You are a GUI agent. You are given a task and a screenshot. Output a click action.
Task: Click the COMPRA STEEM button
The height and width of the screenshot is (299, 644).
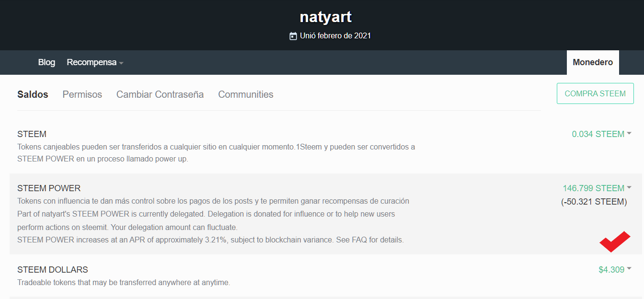click(x=595, y=93)
